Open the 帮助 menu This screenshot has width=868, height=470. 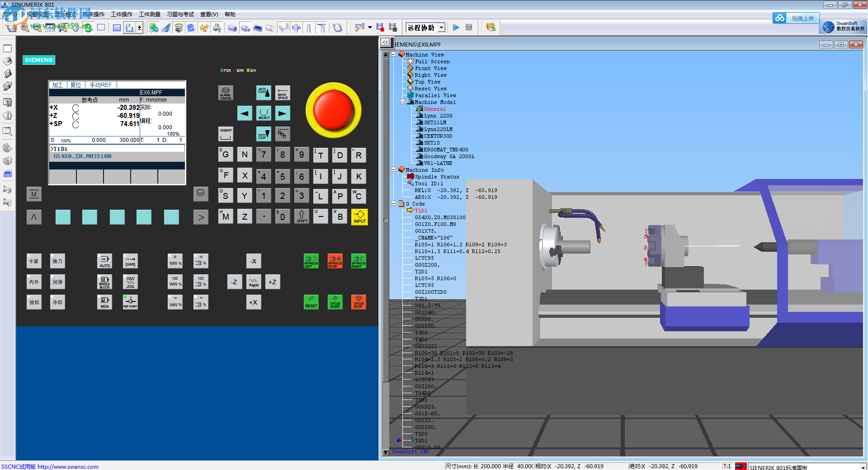click(230, 14)
